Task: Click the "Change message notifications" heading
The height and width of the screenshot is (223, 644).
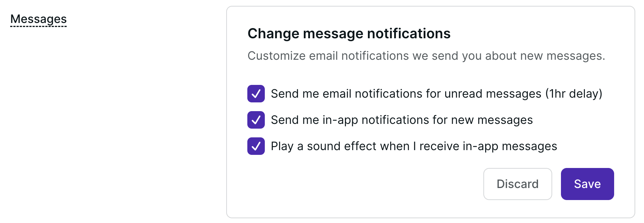Action: click(x=349, y=34)
